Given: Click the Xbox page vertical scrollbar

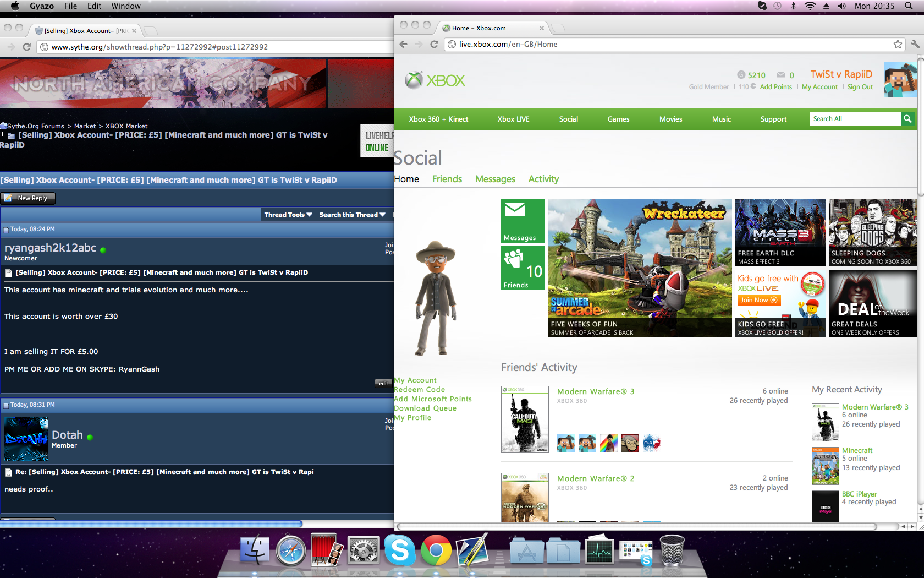Looking at the screenshot, I should pos(921,127).
